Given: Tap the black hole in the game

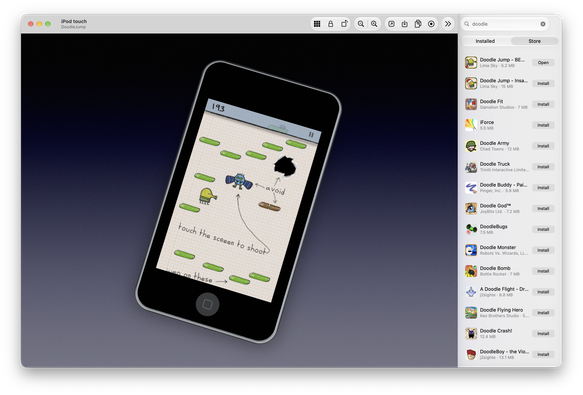Looking at the screenshot, I should pyautogui.click(x=285, y=166).
